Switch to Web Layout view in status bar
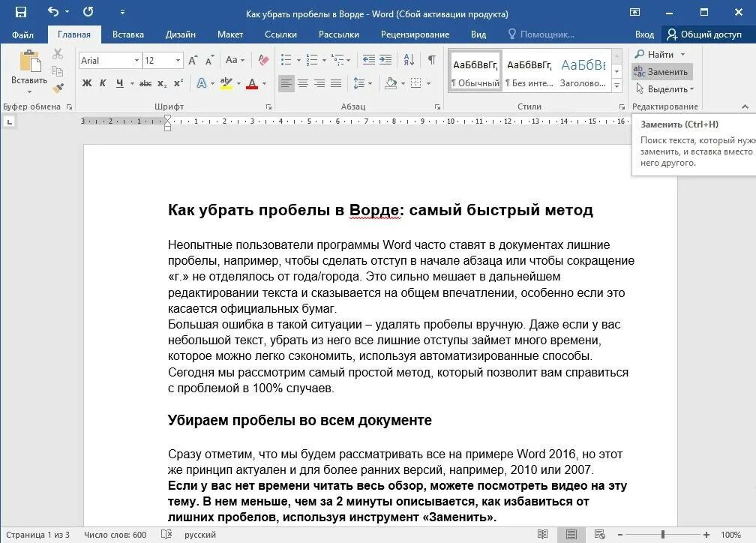Screen dimensions: 756x543 pyautogui.click(x=599, y=534)
